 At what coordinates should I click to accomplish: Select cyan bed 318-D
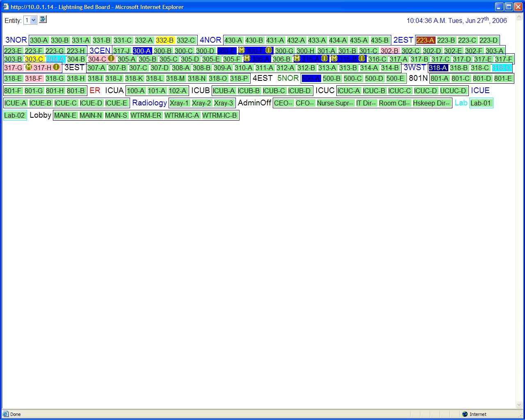(x=501, y=68)
